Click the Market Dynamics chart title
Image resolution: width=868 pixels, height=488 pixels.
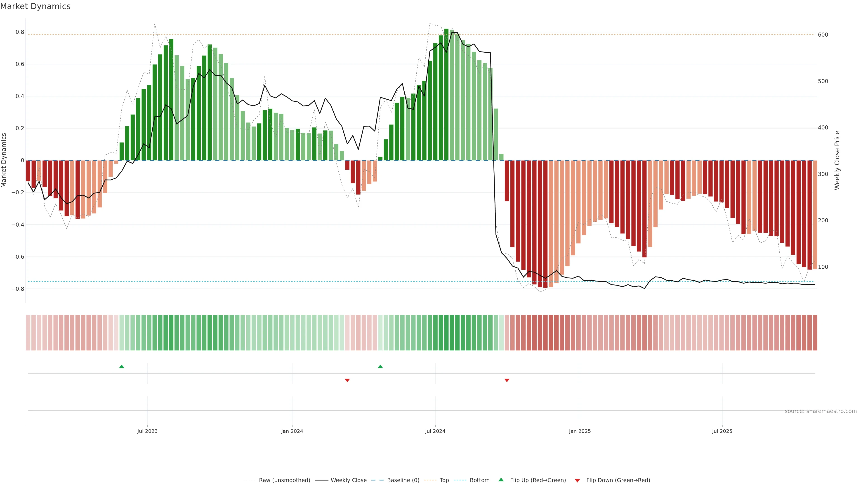coord(35,6)
